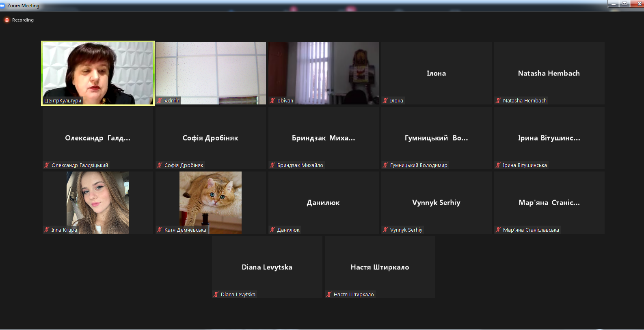Image resolution: width=644 pixels, height=330 pixels.
Task: Click muted mic icon beside Diana Levytska label
Action: pyautogui.click(x=216, y=294)
